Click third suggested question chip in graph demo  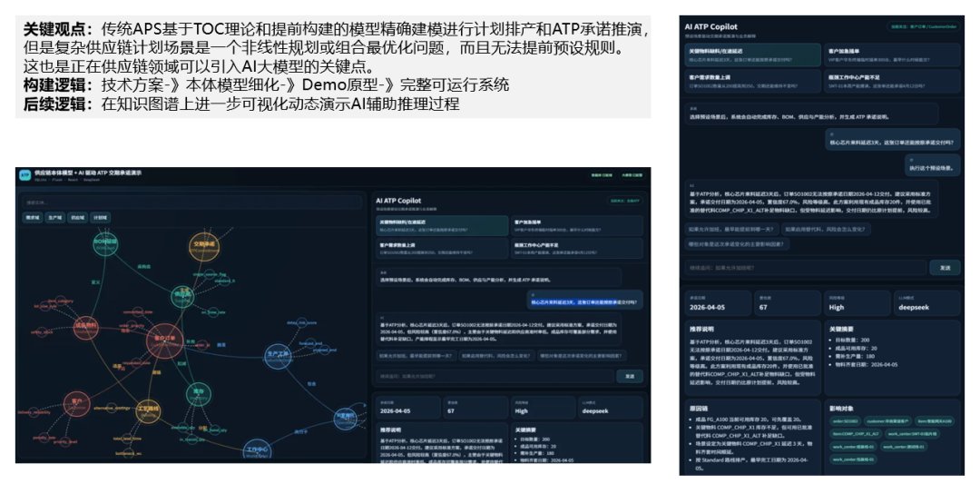tap(582, 356)
